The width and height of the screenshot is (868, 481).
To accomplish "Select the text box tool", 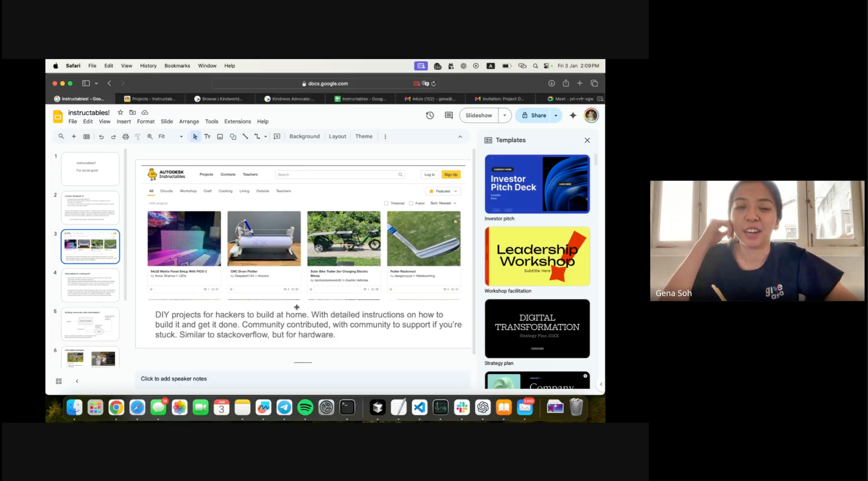I will tap(207, 137).
